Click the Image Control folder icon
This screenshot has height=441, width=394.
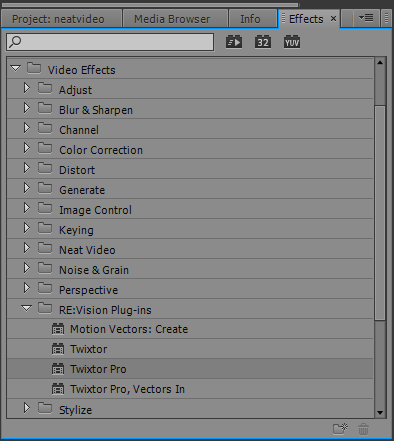click(45, 208)
